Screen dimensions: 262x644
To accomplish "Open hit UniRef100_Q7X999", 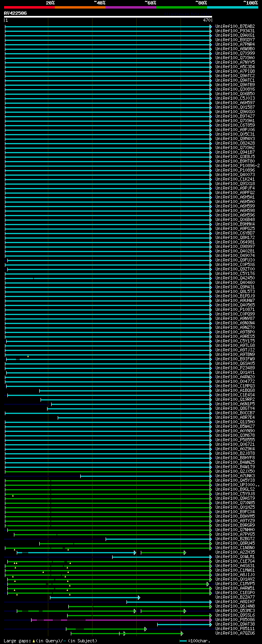I will (235, 54).
